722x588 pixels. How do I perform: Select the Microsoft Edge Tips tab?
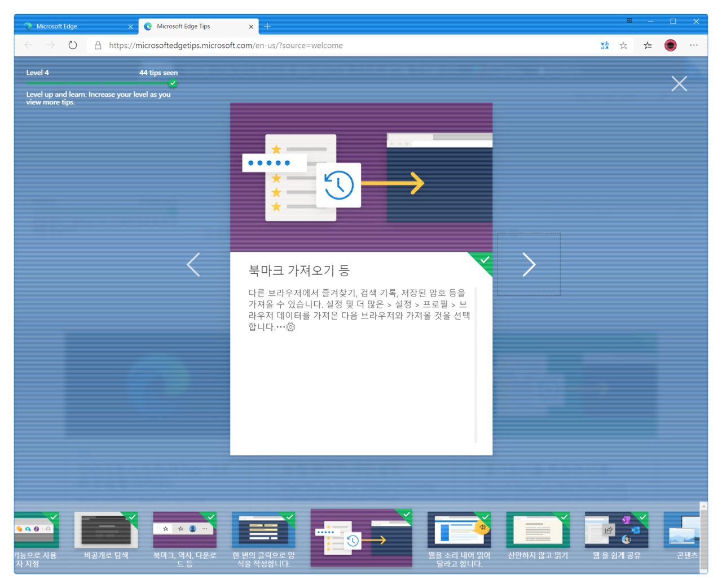tap(197, 26)
